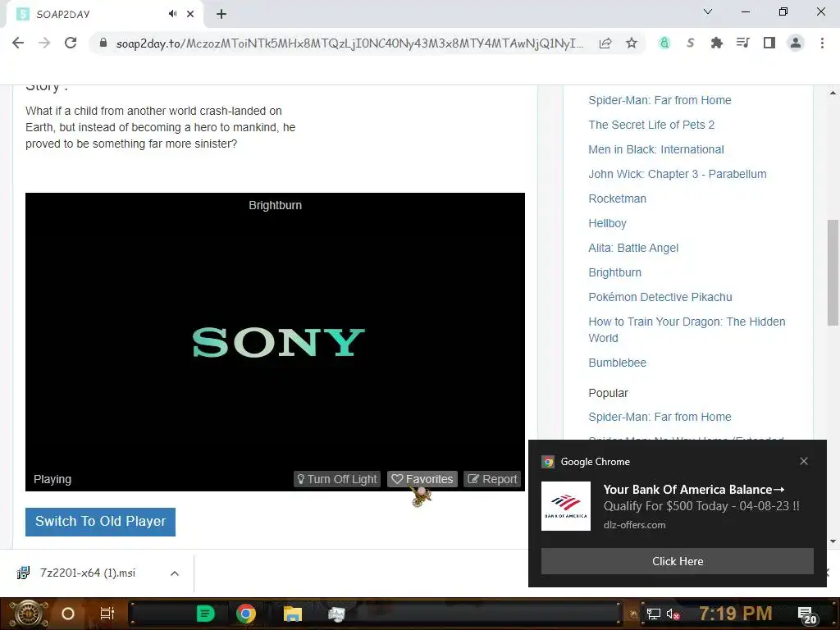Viewport: 840px width, 630px height.
Task: Click the scrollbar down arrow
Action: pos(833,541)
